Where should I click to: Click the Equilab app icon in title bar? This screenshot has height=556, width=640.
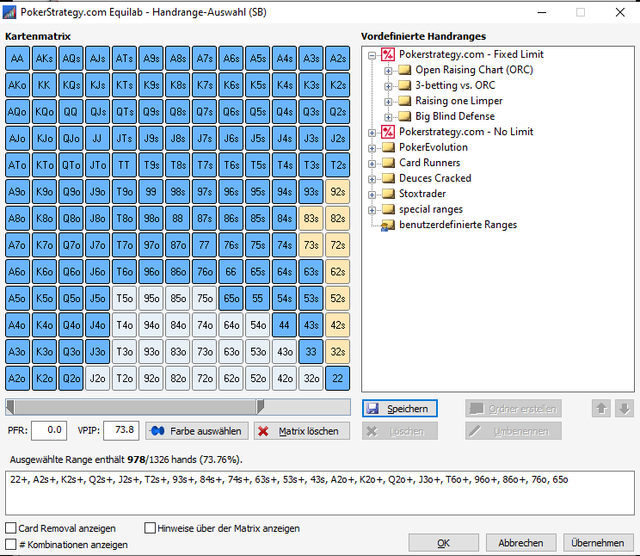click(9, 12)
